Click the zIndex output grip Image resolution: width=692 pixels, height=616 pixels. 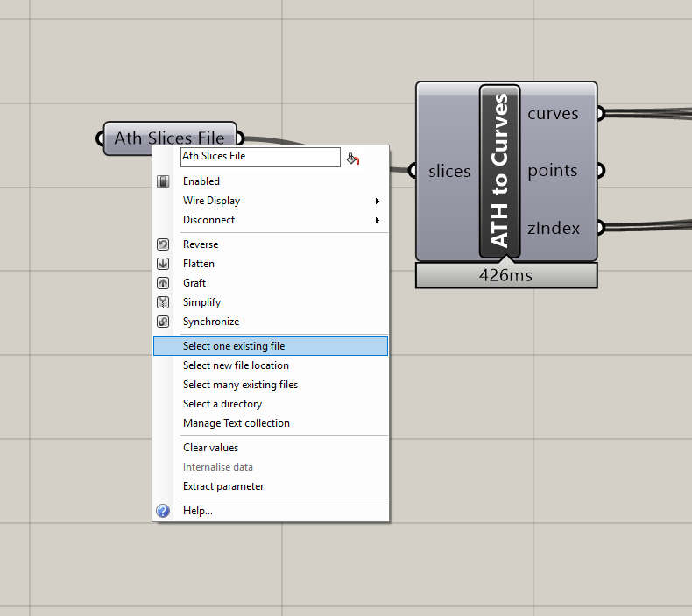tap(601, 228)
